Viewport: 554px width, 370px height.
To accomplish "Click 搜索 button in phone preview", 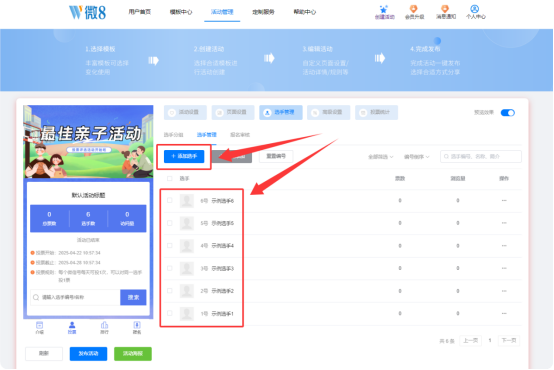I will tap(133, 298).
